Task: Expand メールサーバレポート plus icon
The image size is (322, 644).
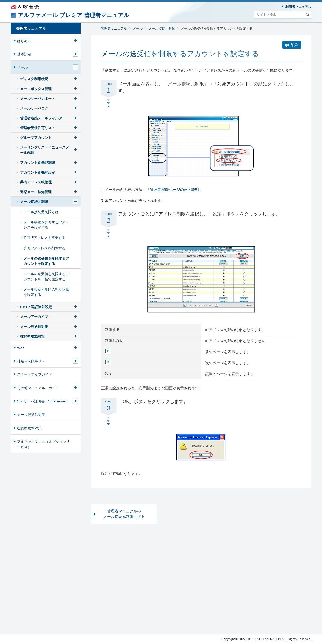Action: coord(75,98)
